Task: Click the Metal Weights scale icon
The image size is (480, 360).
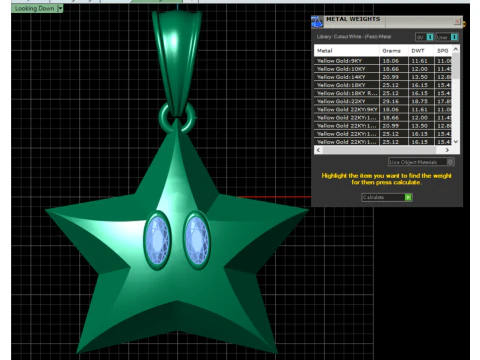Action: pyautogui.click(x=317, y=22)
